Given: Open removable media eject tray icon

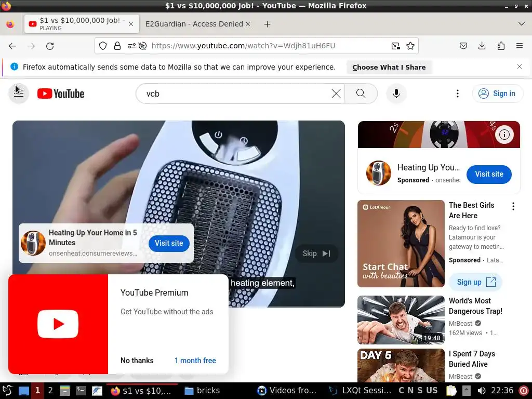Looking at the screenshot, I should (467, 391).
